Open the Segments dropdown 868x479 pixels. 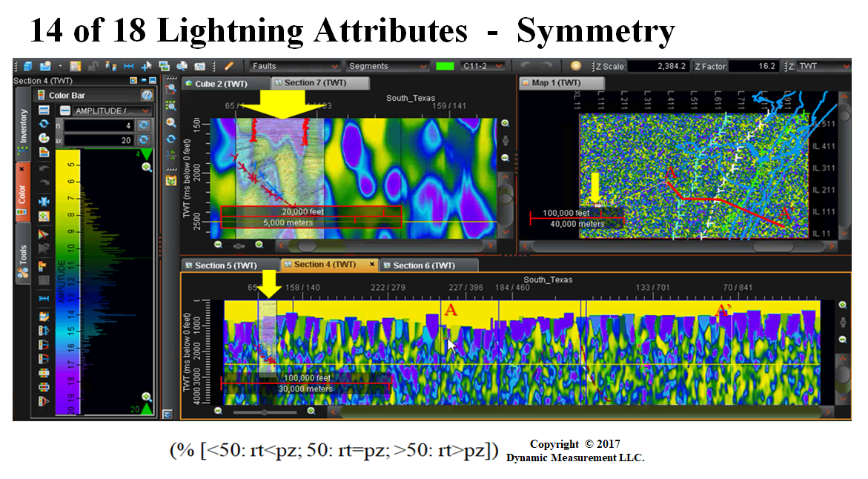[388, 66]
